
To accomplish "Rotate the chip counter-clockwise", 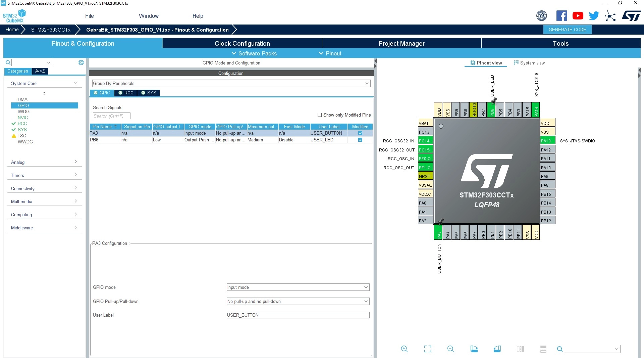I will pos(497,349).
